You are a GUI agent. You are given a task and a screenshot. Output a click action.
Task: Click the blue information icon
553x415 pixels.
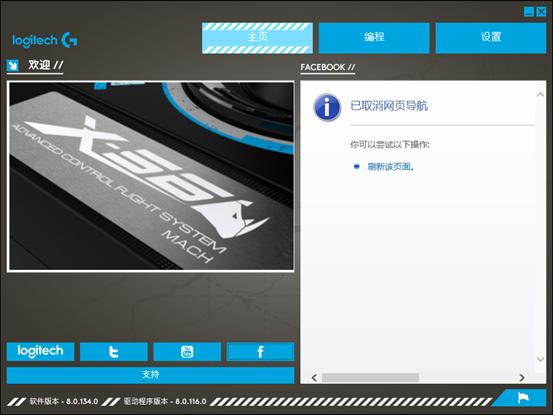327,107
